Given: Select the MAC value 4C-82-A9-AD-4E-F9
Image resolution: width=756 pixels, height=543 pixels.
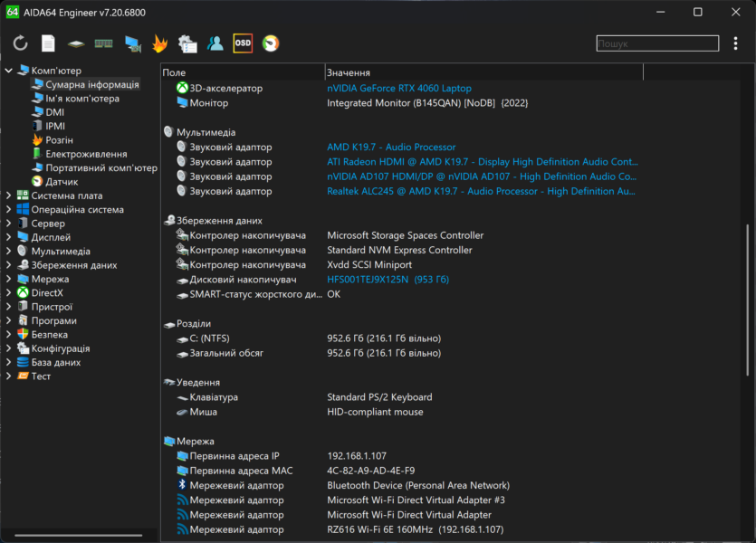Looking at the screenshot, I should 371,471.
